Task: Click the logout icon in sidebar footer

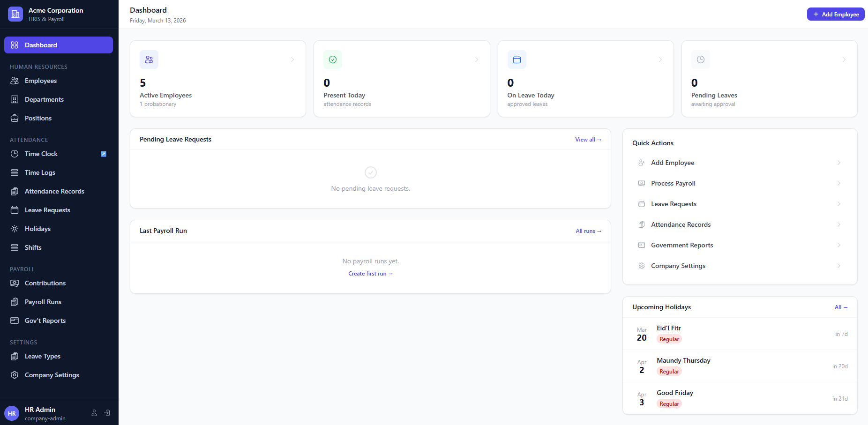Action: [x=107, y=413]
